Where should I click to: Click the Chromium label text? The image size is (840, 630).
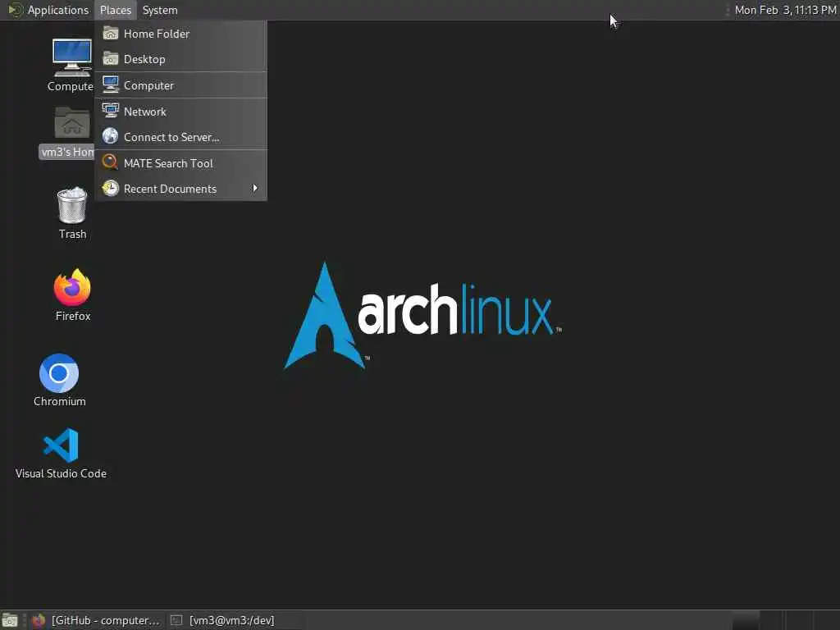tap(59, 401)
